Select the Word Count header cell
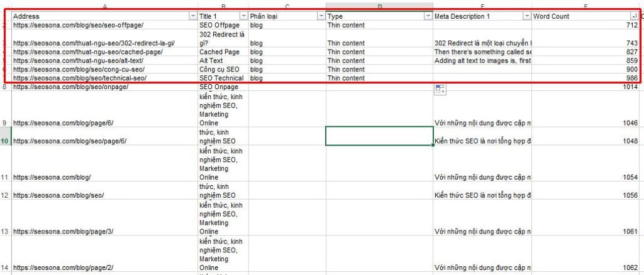 [586, 16]
